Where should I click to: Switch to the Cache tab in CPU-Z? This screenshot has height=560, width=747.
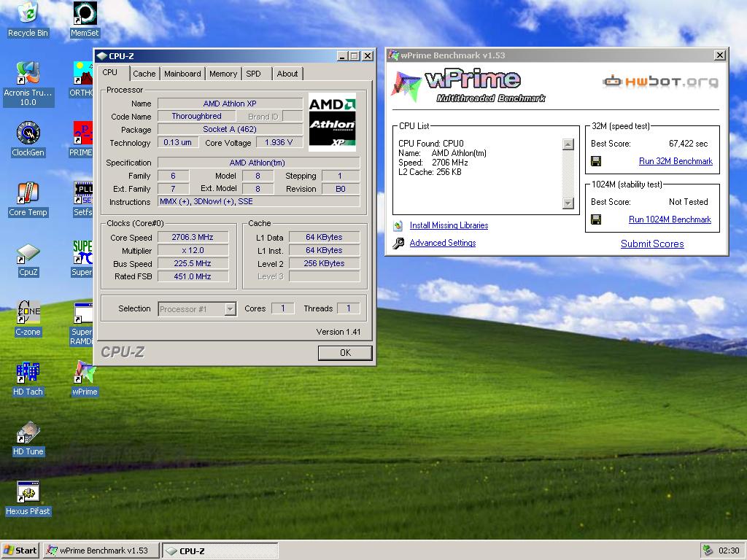(144, 74)
